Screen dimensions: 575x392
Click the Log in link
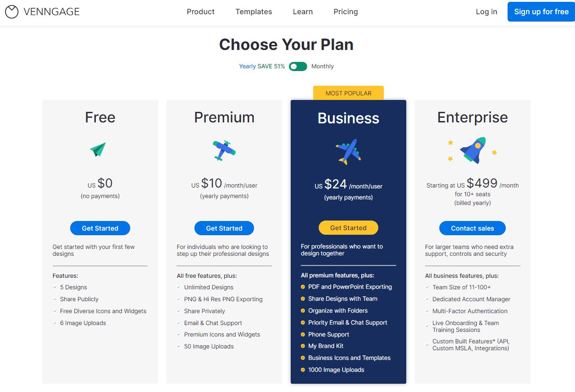pyautogui.click(x=487, y=12)
